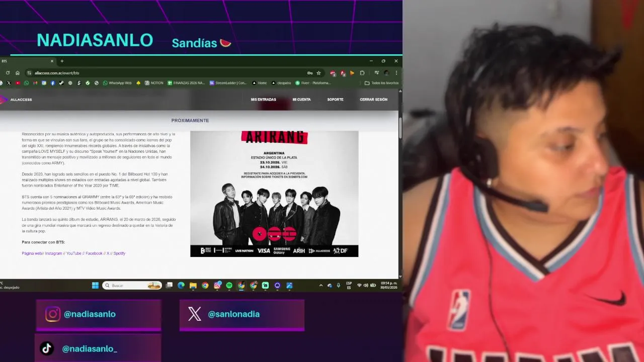Open Microsoft Edge from taskbar
644x362 pixels.
click(x=181, y=286)
